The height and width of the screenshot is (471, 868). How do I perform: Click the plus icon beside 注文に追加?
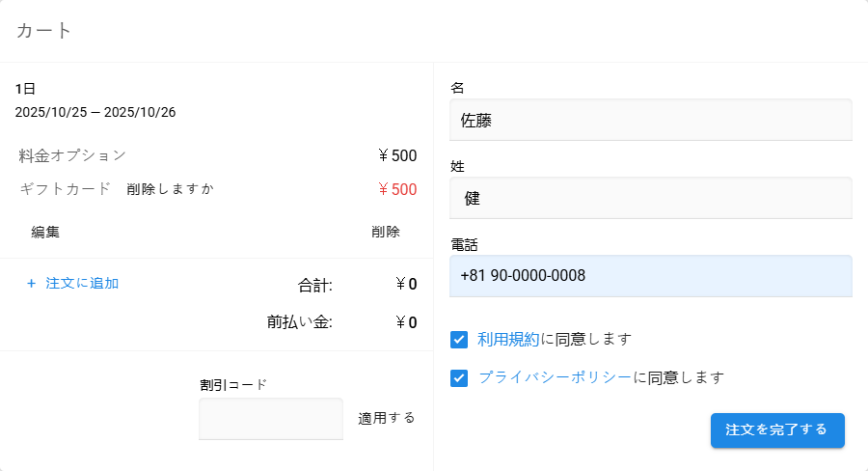pos(31,284)
